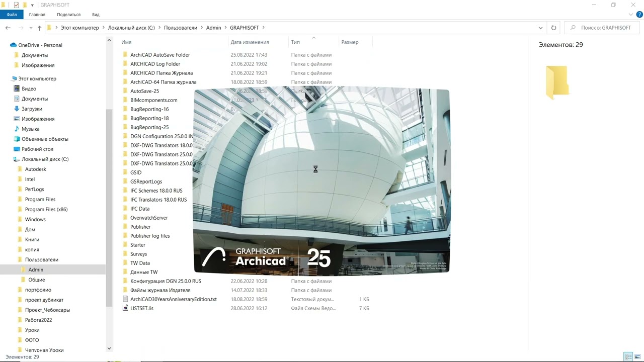Open the Главная ribbon tab
The image size is (644, 362).
pos(37,15)
